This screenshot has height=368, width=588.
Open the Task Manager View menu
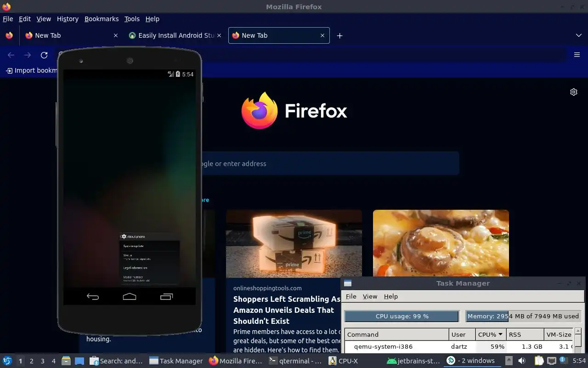[x=370, y=296]
